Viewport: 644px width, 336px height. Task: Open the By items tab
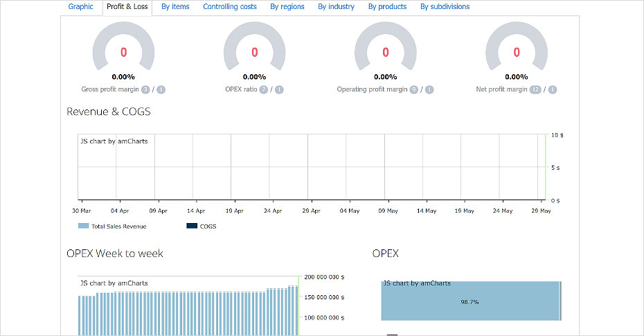tap(175, 7)
